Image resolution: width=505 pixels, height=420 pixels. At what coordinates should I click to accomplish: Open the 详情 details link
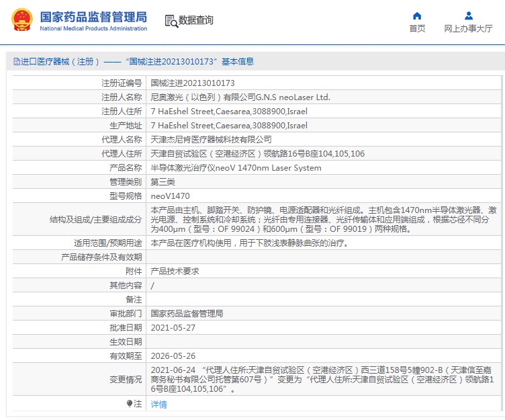coord(158,404)
